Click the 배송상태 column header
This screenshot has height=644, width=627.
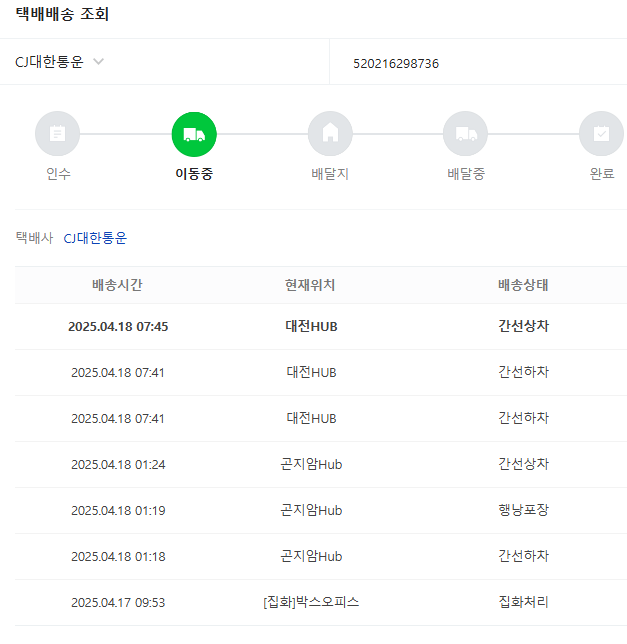point(523,285)
